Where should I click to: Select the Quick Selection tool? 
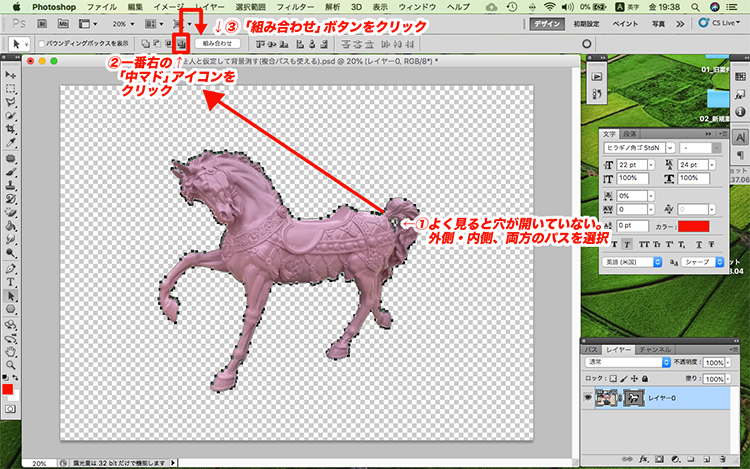10,116
